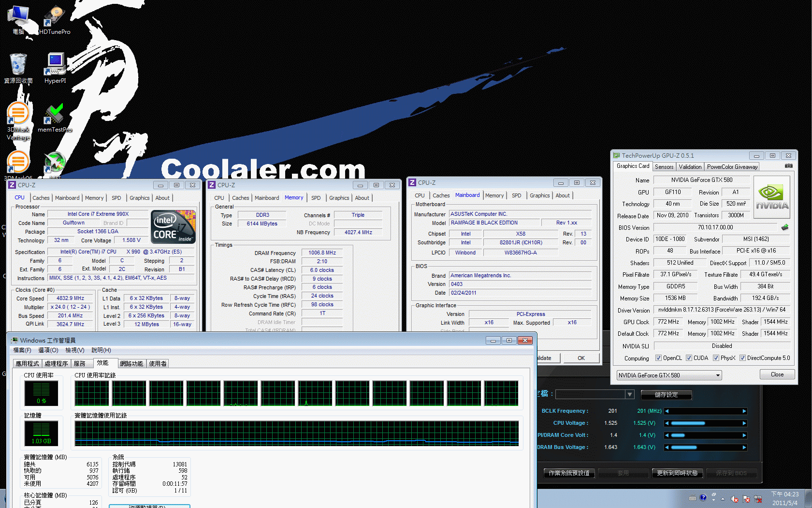Open the Mainboard tab in first CPU-Z

67,198
